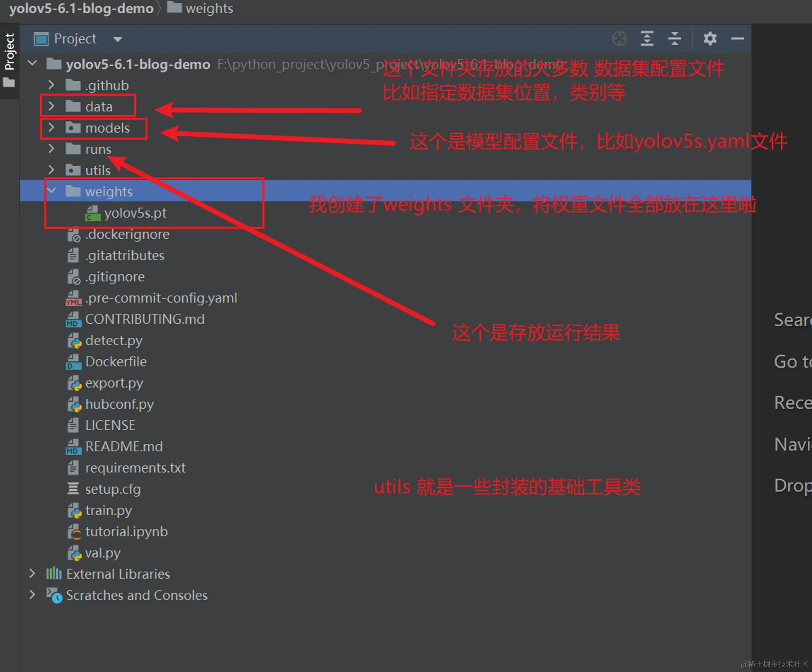Click the Collapse All toolbar icon
The height and width of the screenshot is (672, 812).
pos(675,38)
